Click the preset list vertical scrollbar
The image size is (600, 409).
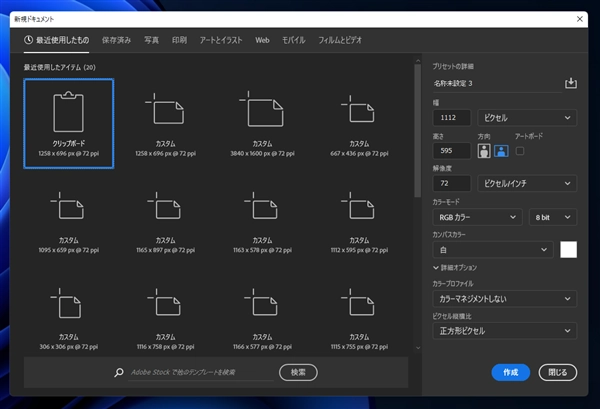(417, 130)
